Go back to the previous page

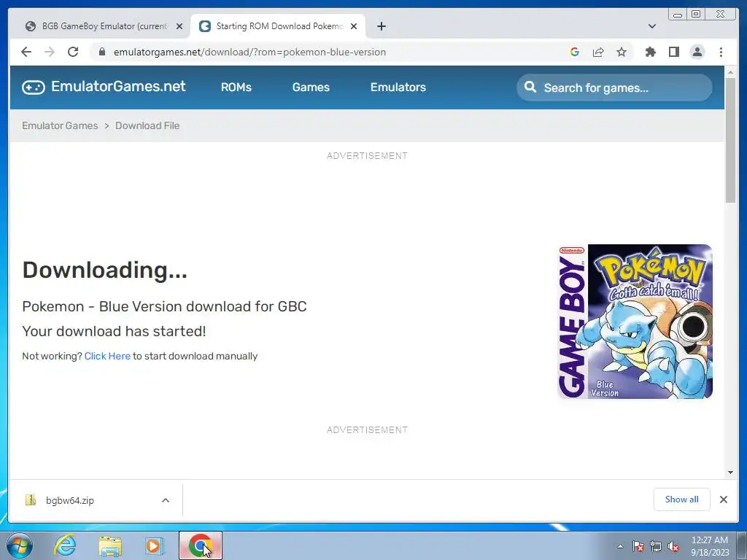pyautogui.click(x=26, y=52)
